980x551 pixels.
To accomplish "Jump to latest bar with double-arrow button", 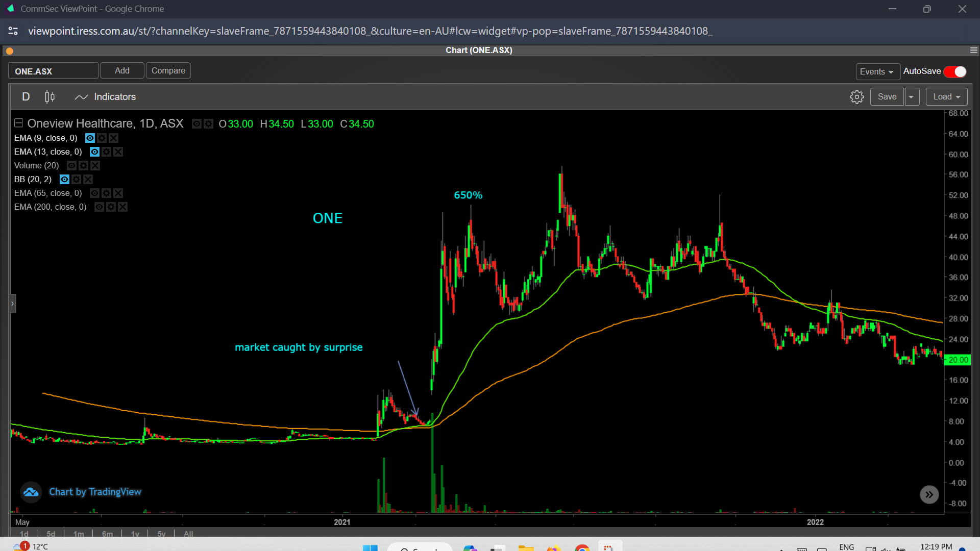I will click(x=929, y=494).
